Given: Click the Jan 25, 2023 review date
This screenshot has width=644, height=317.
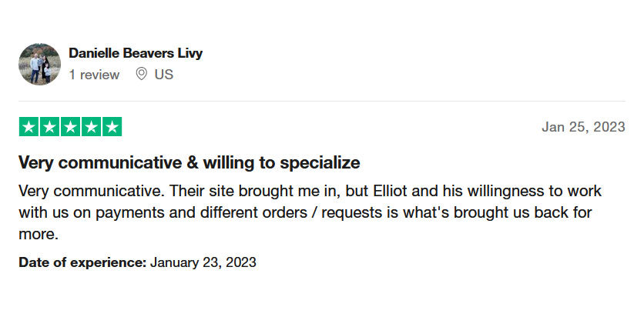Looking at the screenshot, I should click(583, 127).
